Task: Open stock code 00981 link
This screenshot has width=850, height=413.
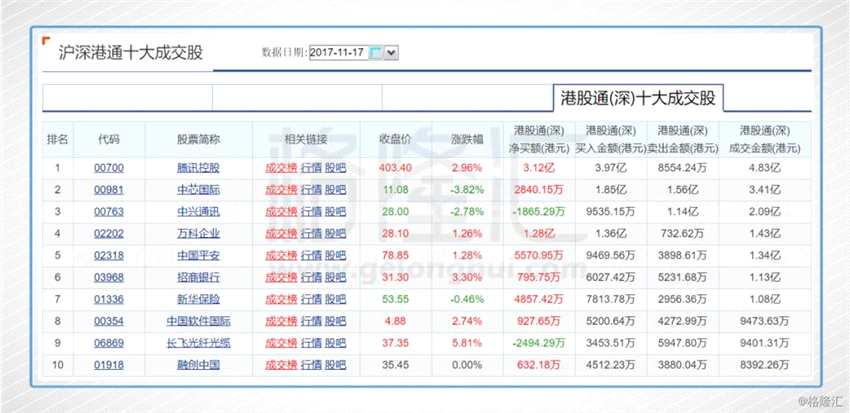Action: click(109, 190)
